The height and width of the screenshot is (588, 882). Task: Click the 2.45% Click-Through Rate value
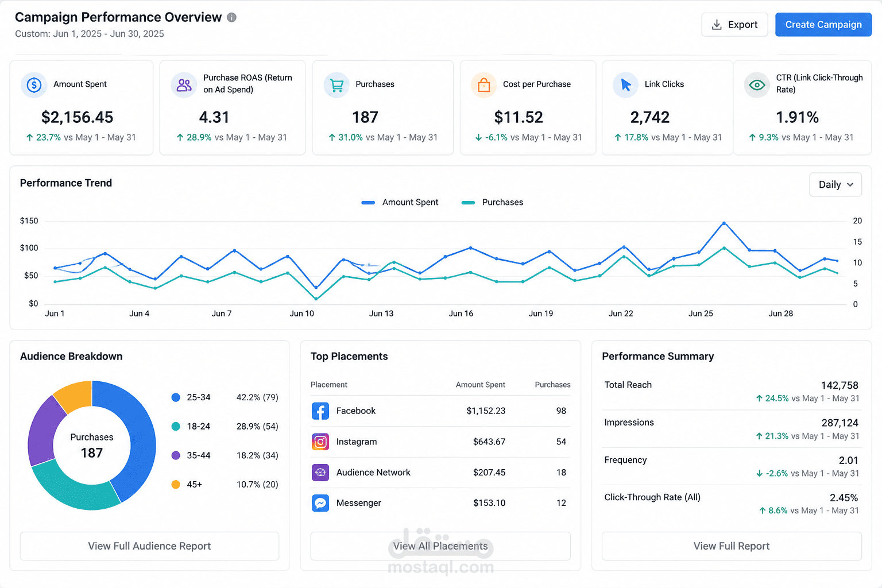point(844,498)
